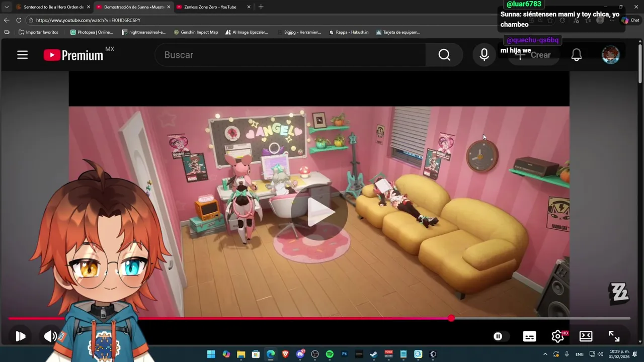Image resolution: width=644 pixels, height=362 pixels.
Task: Exit theater mode view
Action: coord(586,336)
